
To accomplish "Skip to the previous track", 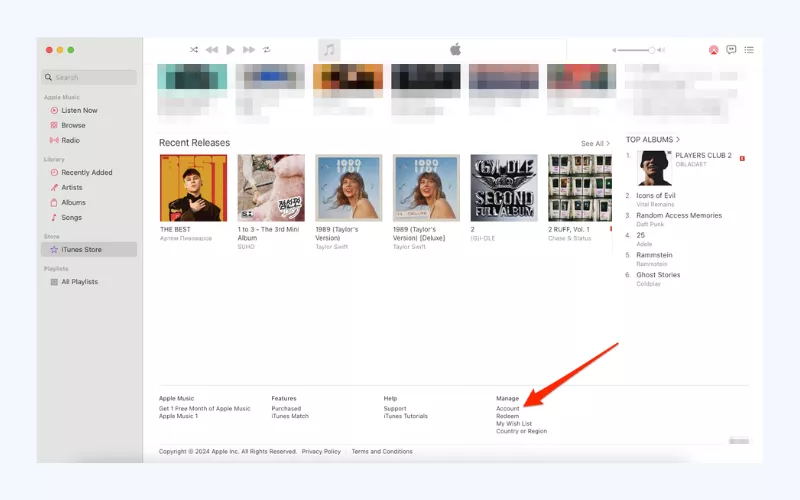I will pyautogui.click(x=212, y=49).
